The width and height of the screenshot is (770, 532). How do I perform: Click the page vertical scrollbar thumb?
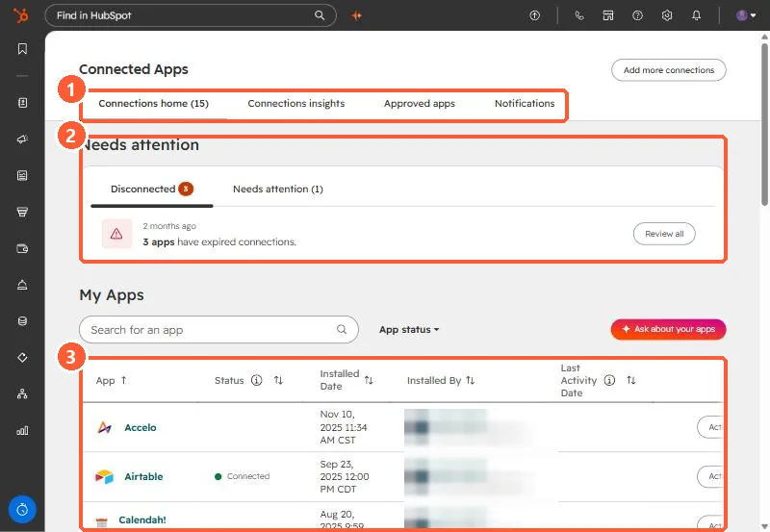764,123
